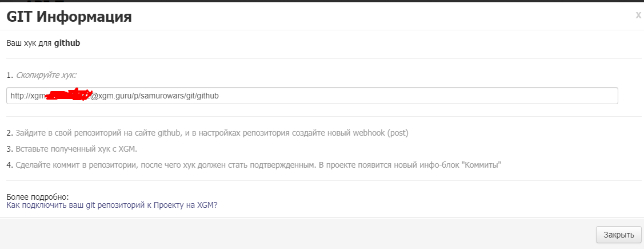Close the dialog with the top-right X

[x=638, y=16]
